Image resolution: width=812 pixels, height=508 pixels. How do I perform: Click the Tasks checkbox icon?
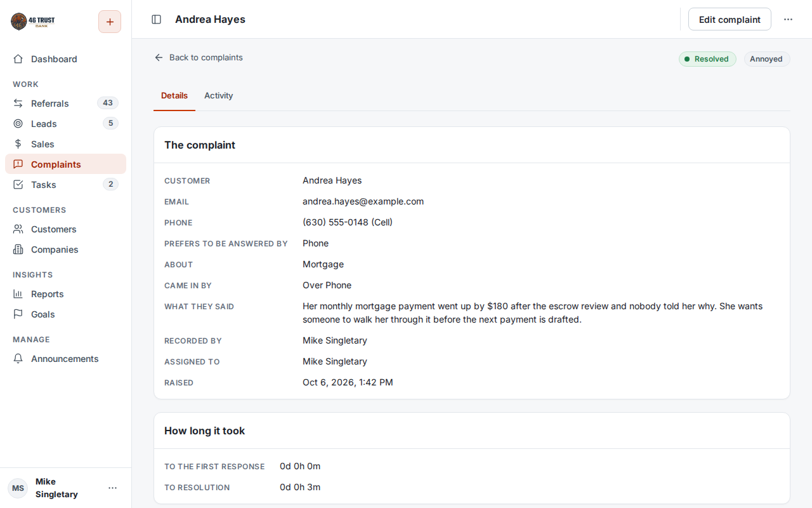coord(18,185)
